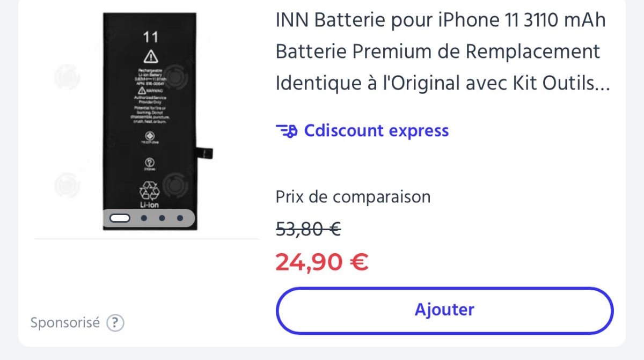Viewport: 644px width, 360px height.
Task: Click the Prix de comparaison label
Action: (x=352, y=196)
